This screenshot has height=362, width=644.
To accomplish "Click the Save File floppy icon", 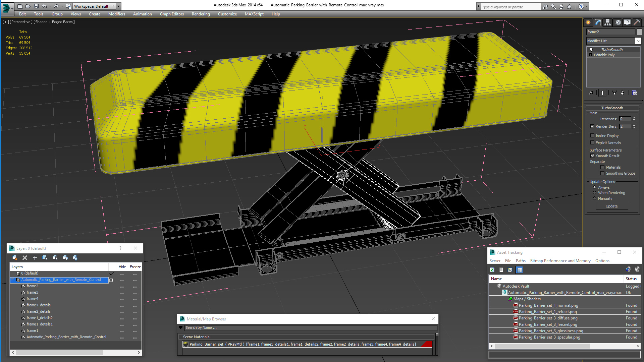I will [x=36, y=6].
